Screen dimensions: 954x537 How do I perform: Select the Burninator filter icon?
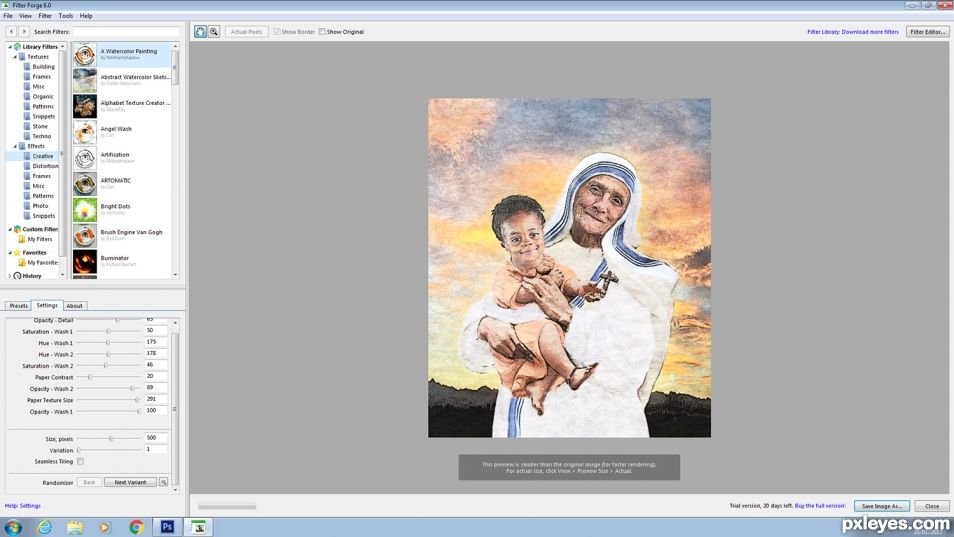point(85,262)
